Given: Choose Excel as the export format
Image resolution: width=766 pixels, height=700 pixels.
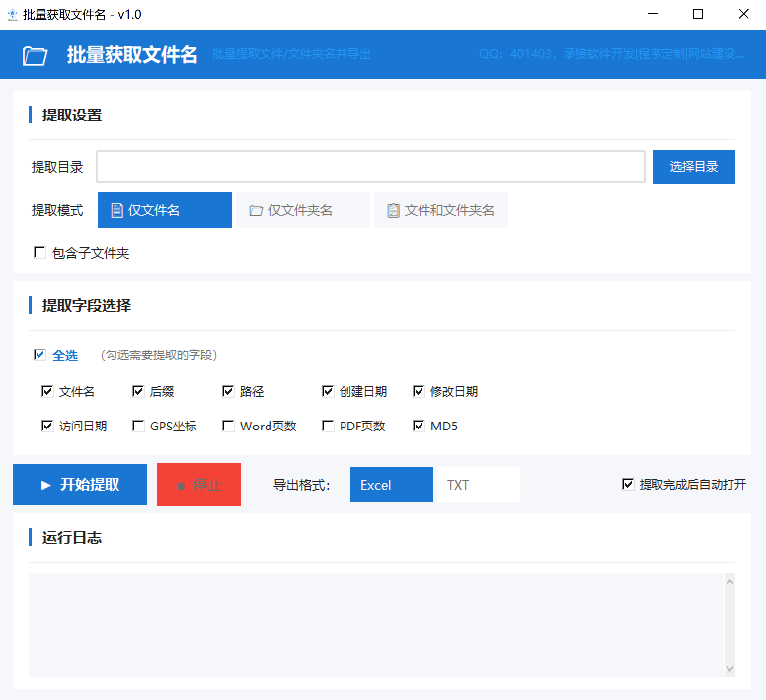Looking at the screenshot, I should point(392,484).
